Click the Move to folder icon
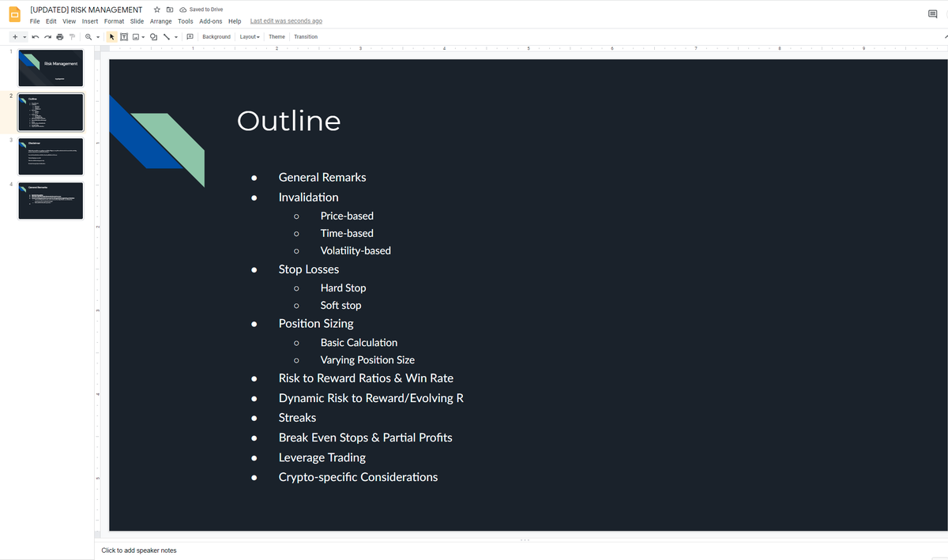The image size is (948, 560). coord(170,9)
